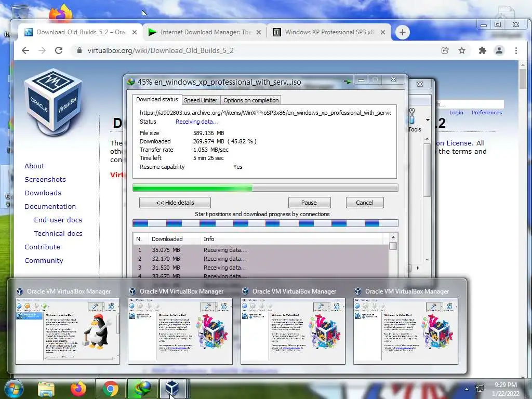Open the Documentation link

[50, 207]
